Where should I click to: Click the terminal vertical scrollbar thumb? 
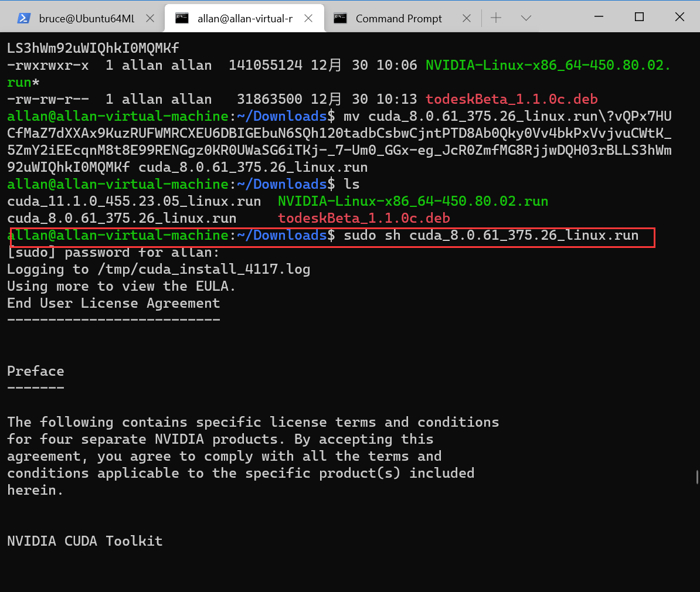pos(697,477)
